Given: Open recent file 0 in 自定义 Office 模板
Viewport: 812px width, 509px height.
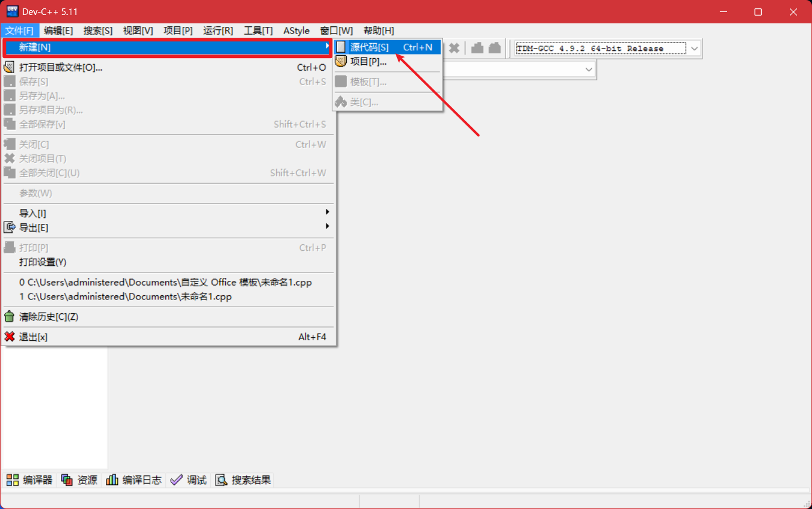Looking at the screenshot, I should point(168,282).
